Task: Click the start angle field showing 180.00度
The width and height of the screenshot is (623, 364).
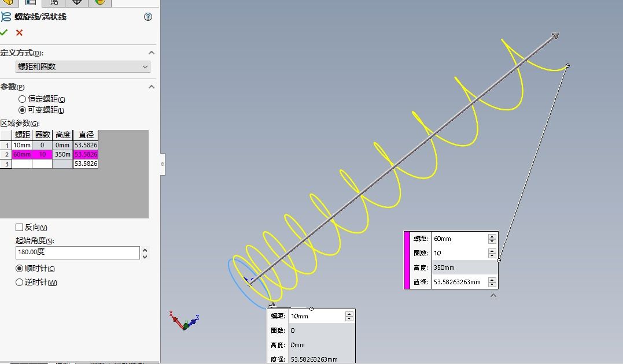Action: 77,252
